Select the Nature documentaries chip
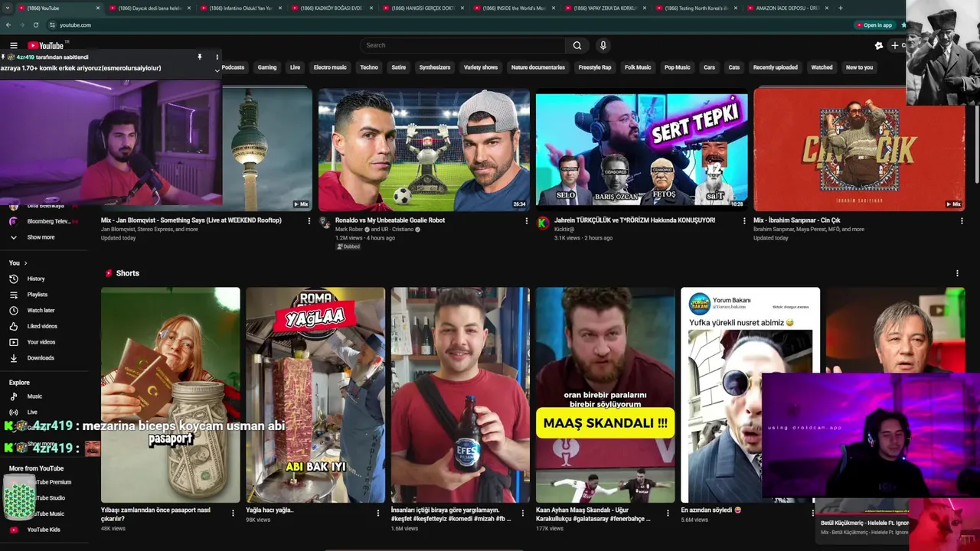The height and width of the screenshot is (551, 980). point(538,67)
